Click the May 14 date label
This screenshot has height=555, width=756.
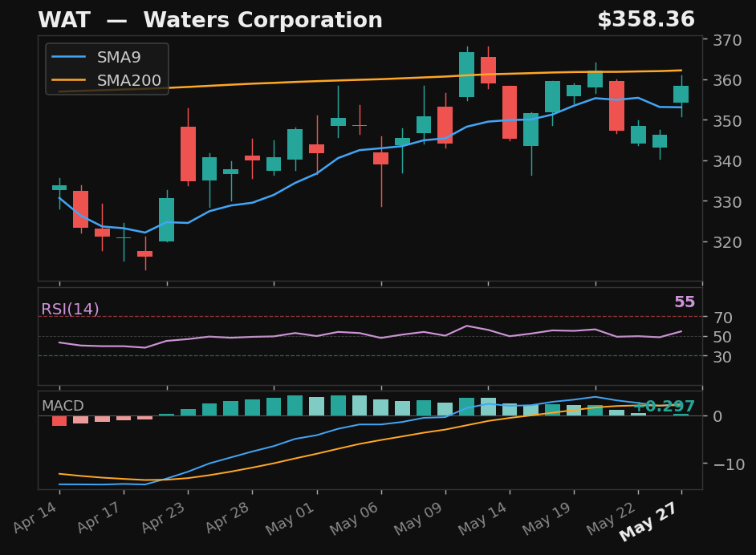(482, 519)
